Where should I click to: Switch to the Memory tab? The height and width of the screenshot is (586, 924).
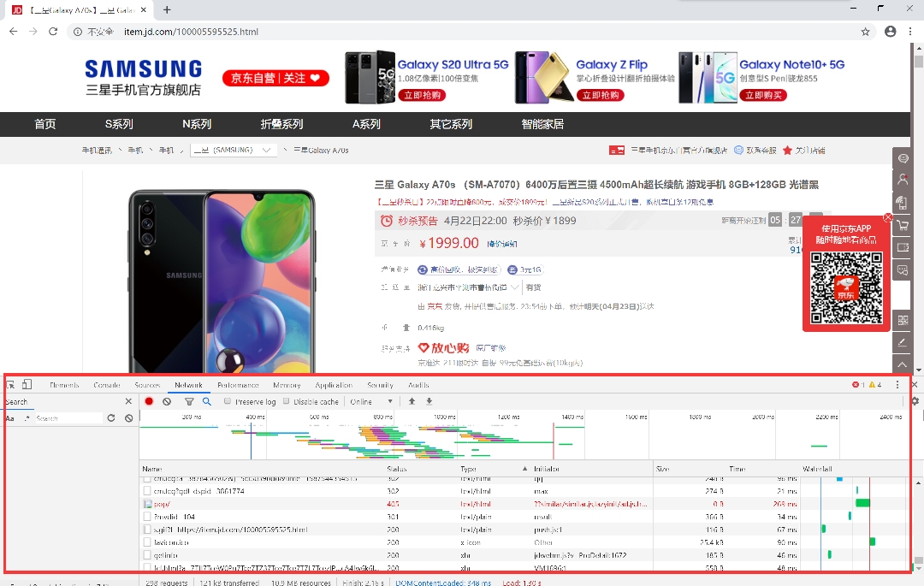[287, 385]
